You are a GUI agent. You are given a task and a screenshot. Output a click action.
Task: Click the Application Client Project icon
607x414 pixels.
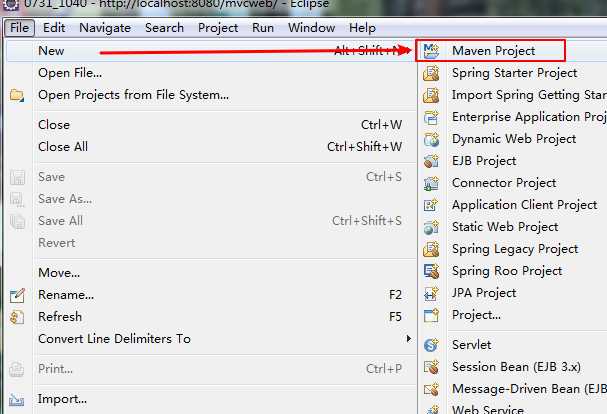431,205
